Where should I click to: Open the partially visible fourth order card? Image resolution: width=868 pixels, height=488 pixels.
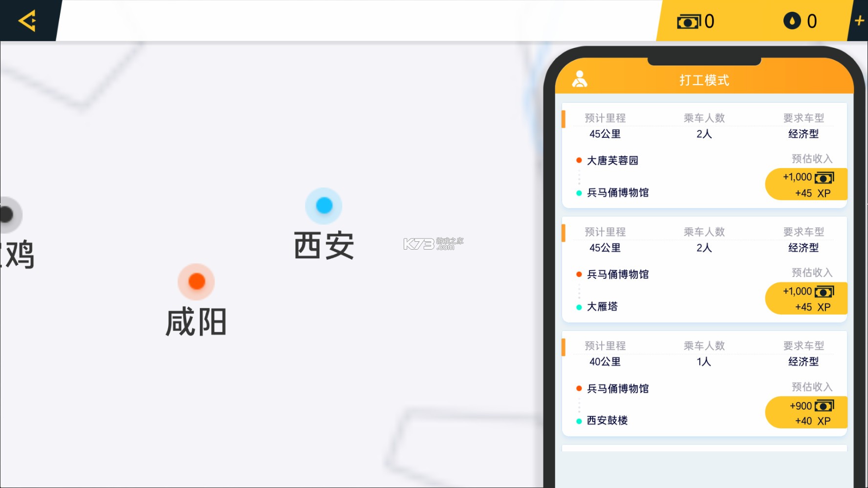(x=704, y=447)
